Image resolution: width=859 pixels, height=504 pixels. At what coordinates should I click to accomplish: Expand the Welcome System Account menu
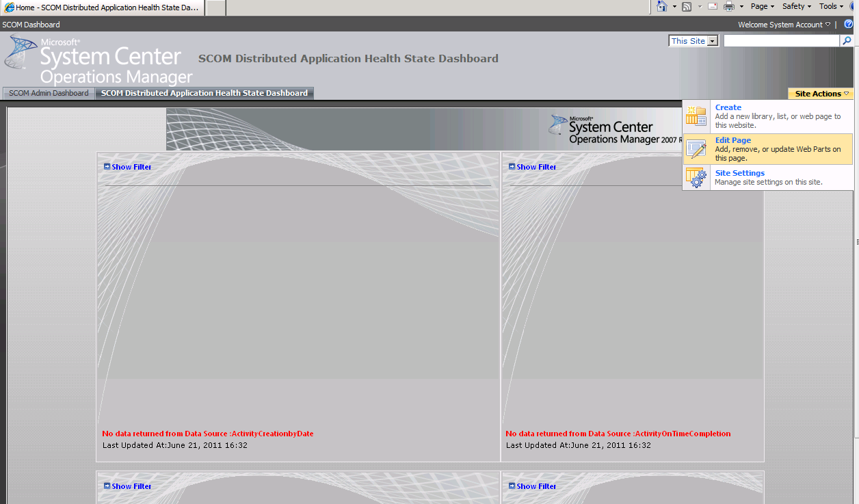click(x=784, y=24)
